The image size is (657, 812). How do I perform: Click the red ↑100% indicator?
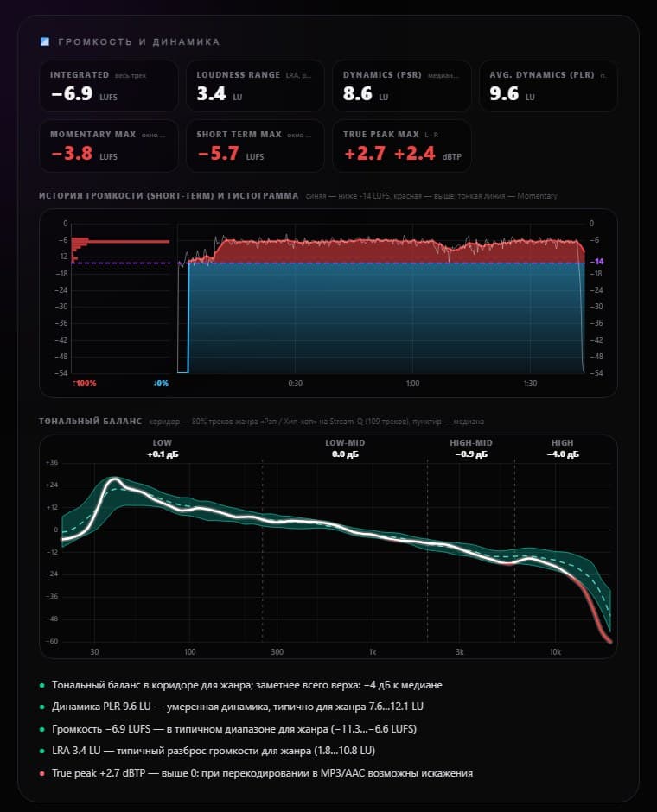click(85, 384)
